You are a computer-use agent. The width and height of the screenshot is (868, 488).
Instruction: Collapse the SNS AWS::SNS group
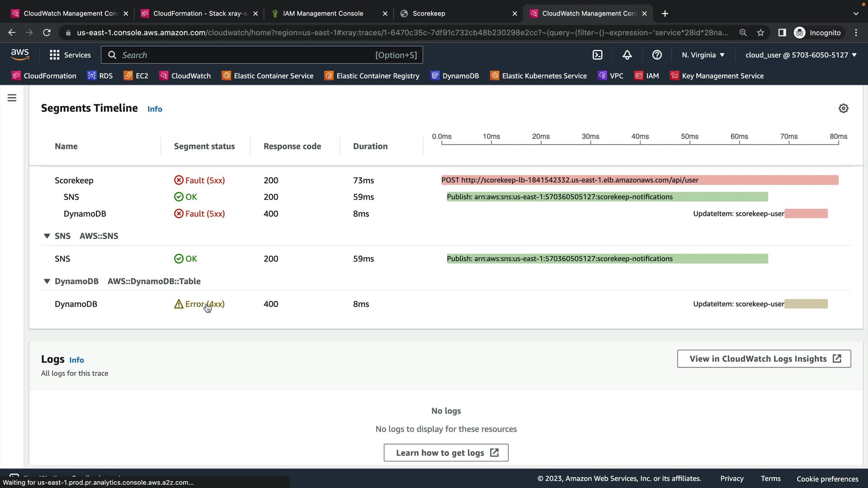[47, 236]
